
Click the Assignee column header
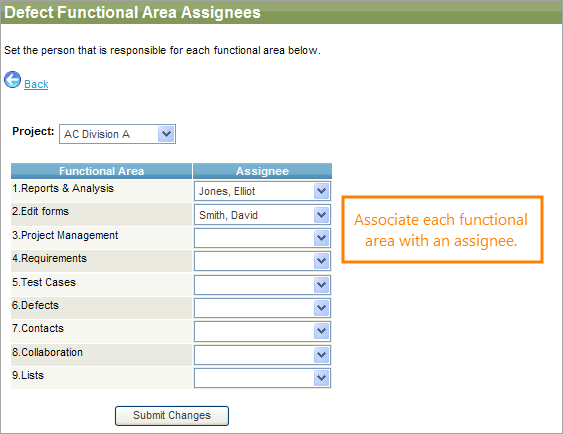(262, 171)
